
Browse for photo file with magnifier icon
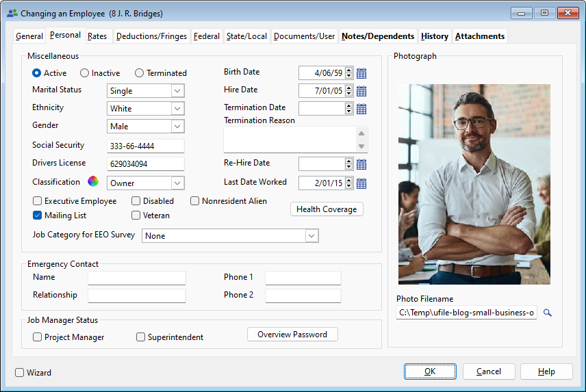click(548, 313)
